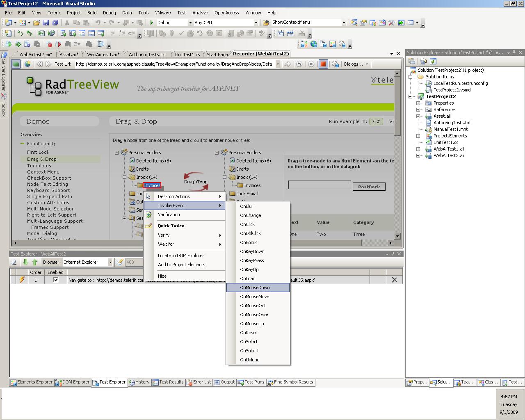Open the Any CPU platform dropdown

pyautogui.click(x=256, y=23)
